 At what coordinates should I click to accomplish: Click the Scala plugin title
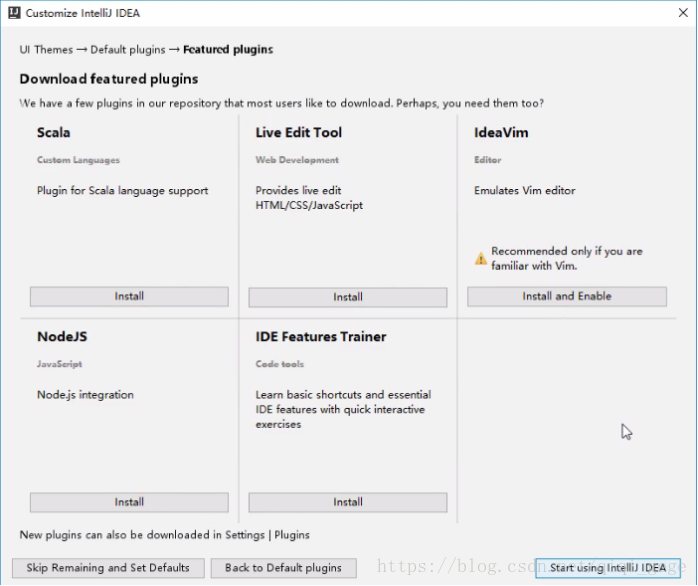pyautogui.click(x=54, y=132)
